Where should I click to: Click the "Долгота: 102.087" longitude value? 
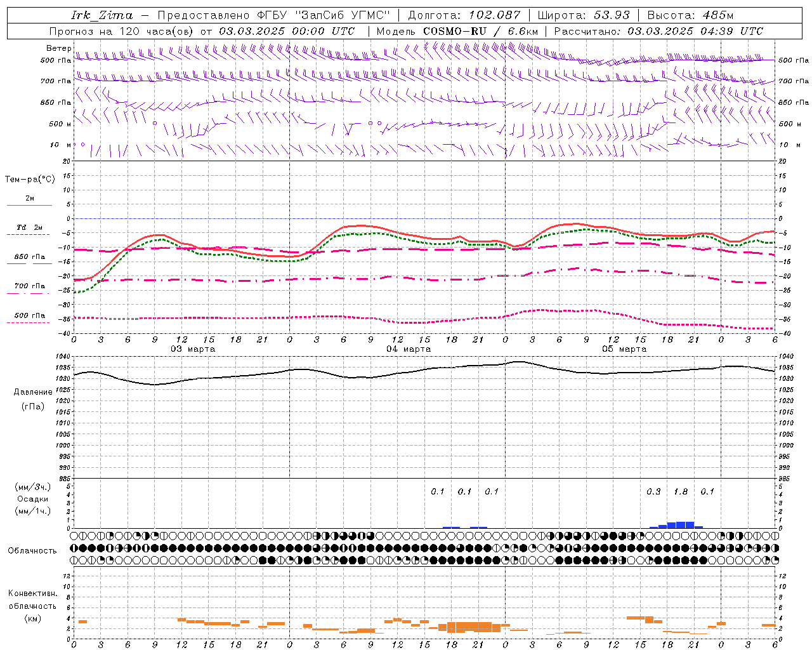pyautogui.click(x=464, y=15)
